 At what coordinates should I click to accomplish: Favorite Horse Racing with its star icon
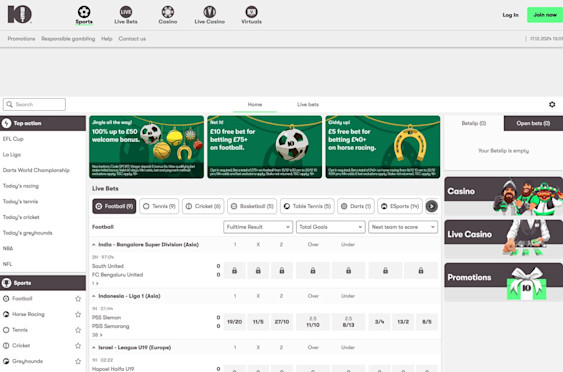coord(78,314)
